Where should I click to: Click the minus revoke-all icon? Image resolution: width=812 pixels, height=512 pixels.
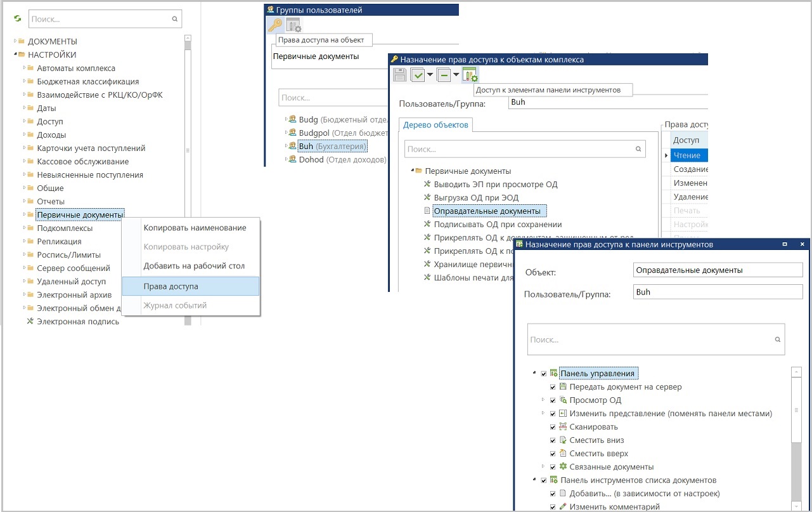pos(443,75)
